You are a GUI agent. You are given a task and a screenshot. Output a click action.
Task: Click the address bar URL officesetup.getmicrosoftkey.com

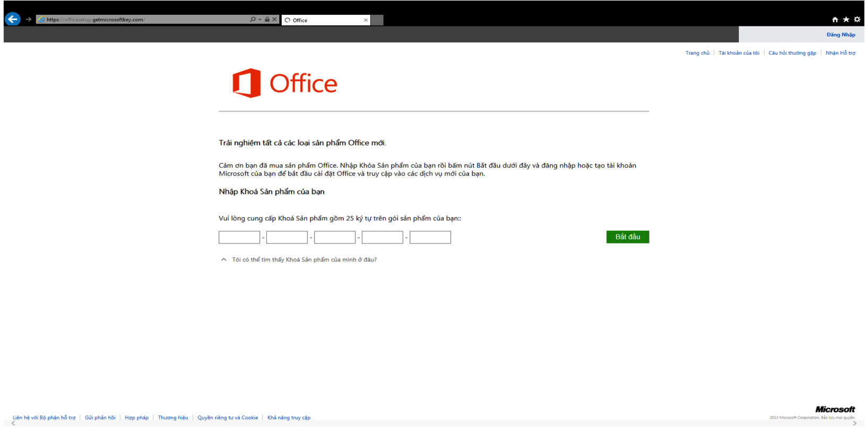pos(96,20)
